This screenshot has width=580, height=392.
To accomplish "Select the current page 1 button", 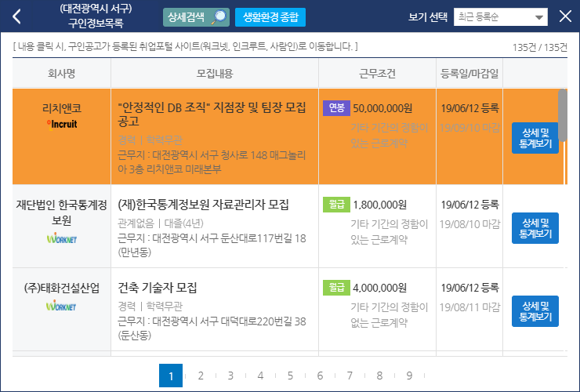I will 171,376.
